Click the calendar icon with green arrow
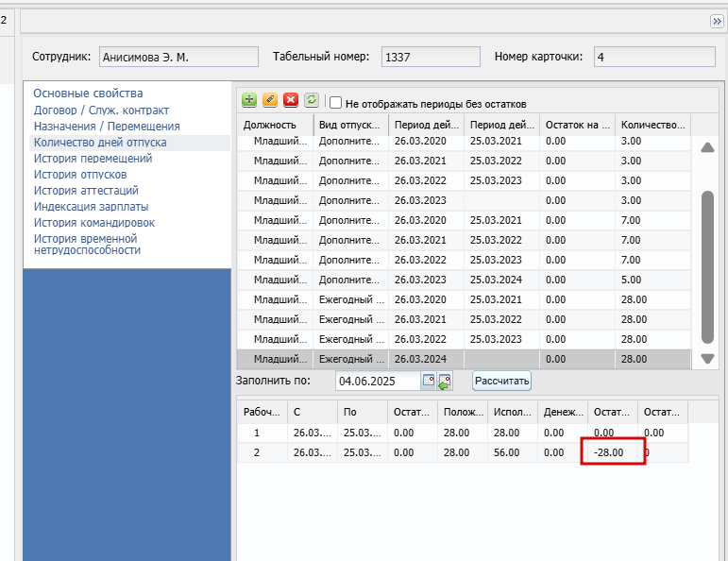The image size is (728, 561). tap(445, 382)
